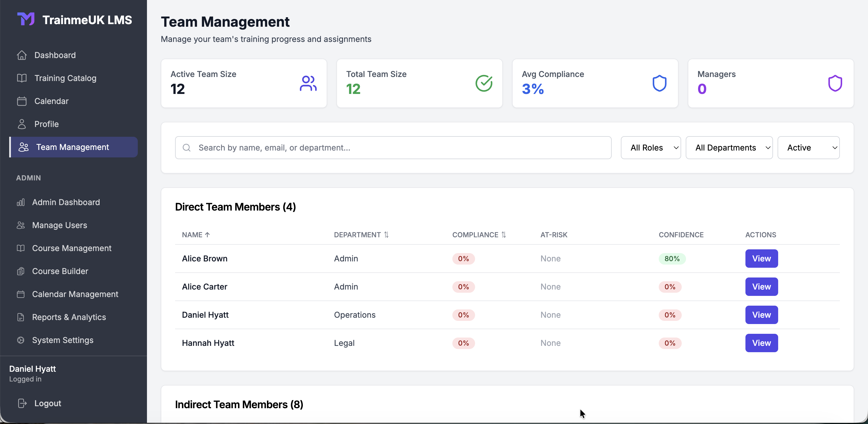Image resolution: width=868 pixels, height=424 pixels.
Task: Open the Dashboard via its home icon
Action: coord(22,55)
